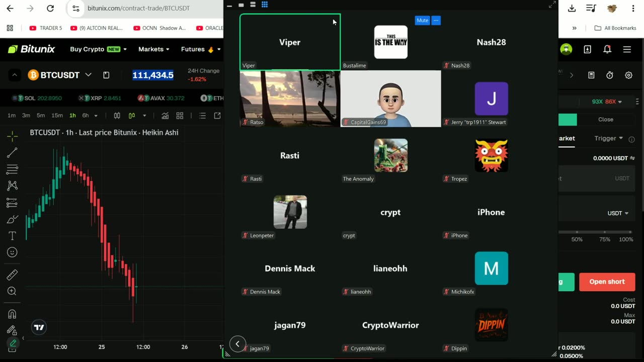This screenshot has height=362, width=644.
Task: Click the Bitunix logo
Action: pos(31,49)
